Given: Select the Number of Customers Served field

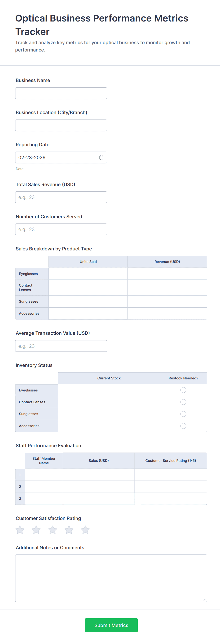Looking at the screenshot, I should pos(61,229).
